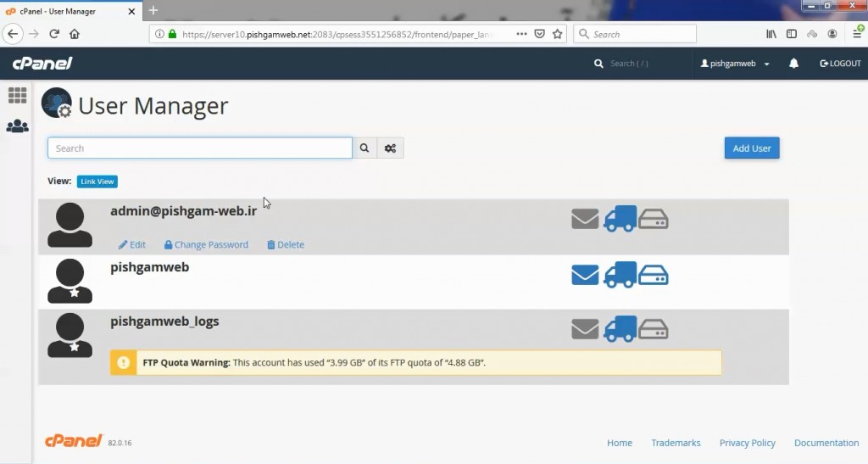
Task: Click the User Manager page heading icon
Action: click(x=57, y=103)
